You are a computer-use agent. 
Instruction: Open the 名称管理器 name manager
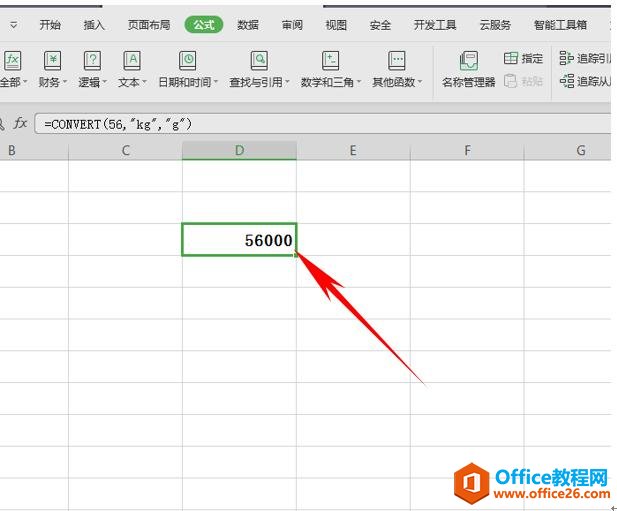coord(468,69)
